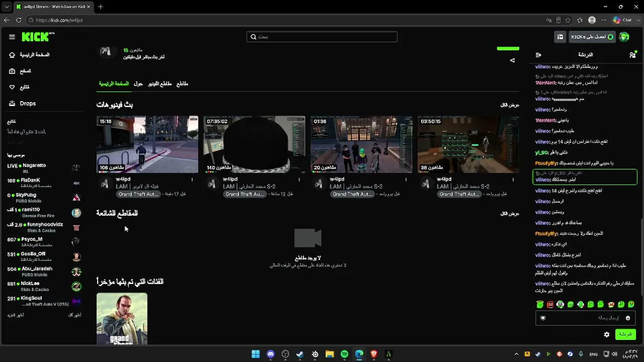Open the Drops page in sidebar
This screenshot has width=644, height=362.
pos(23,104)
